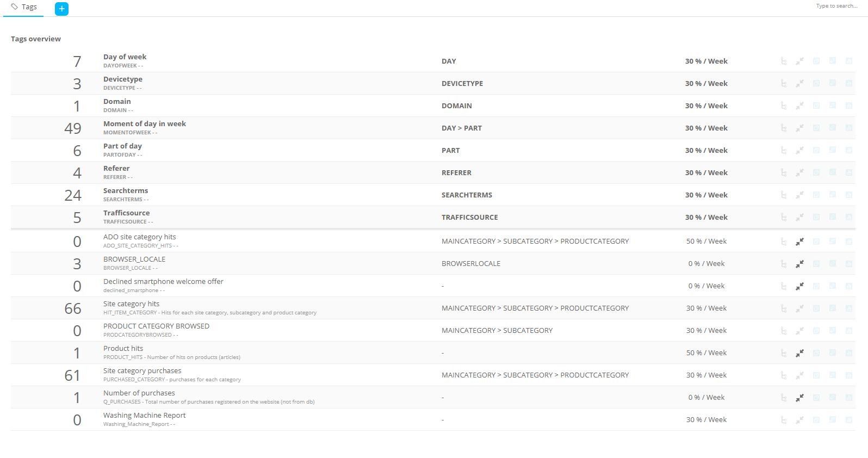
Task: Show chart for ADO site category hits
Action: point(849,242)
